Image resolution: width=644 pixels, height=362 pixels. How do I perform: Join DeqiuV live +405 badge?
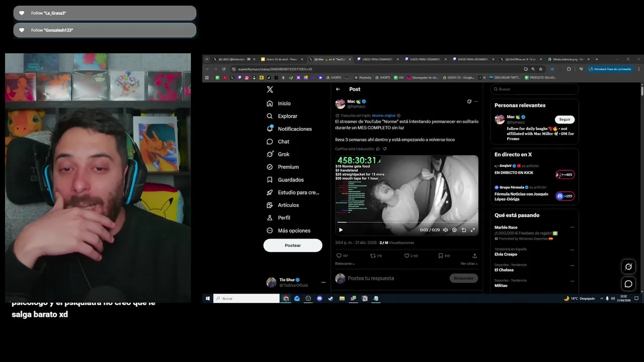(565, 174)
